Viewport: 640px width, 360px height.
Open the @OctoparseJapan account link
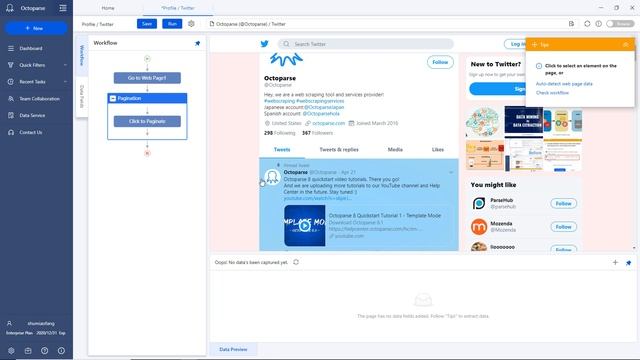pos(324,107)
